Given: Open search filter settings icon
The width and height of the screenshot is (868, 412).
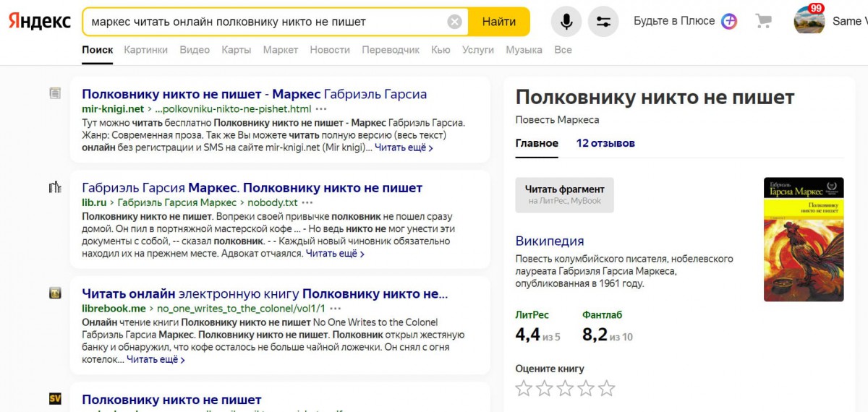Looking at the screenshot, I should pyautogui.click(x=603, y=22).
